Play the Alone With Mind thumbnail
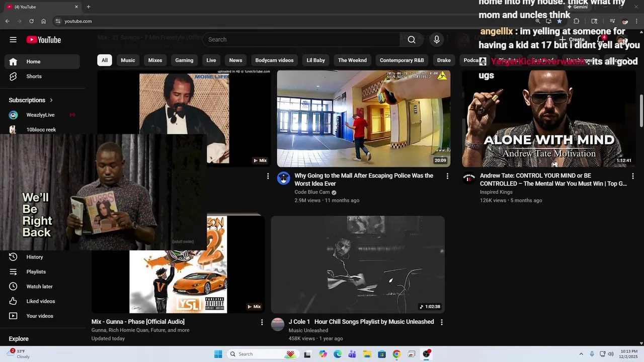Viewport: 644px width, 362px height. click(x=549, y=119)
